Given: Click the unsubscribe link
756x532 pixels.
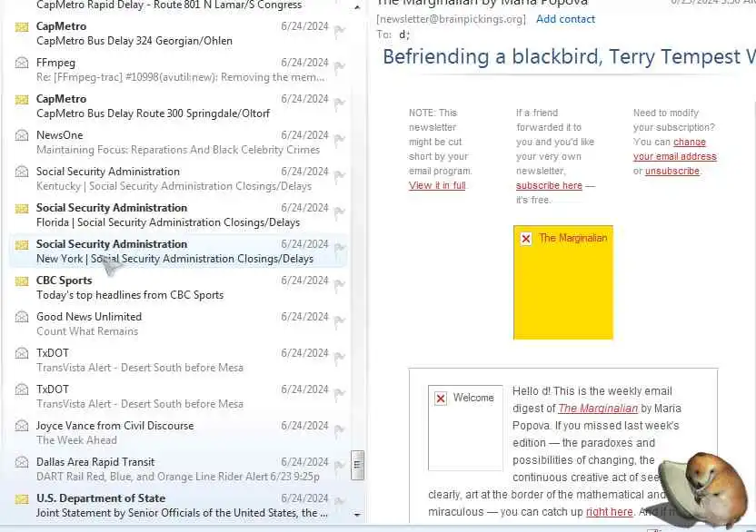Looking at the screenshot, I should 672,171.
